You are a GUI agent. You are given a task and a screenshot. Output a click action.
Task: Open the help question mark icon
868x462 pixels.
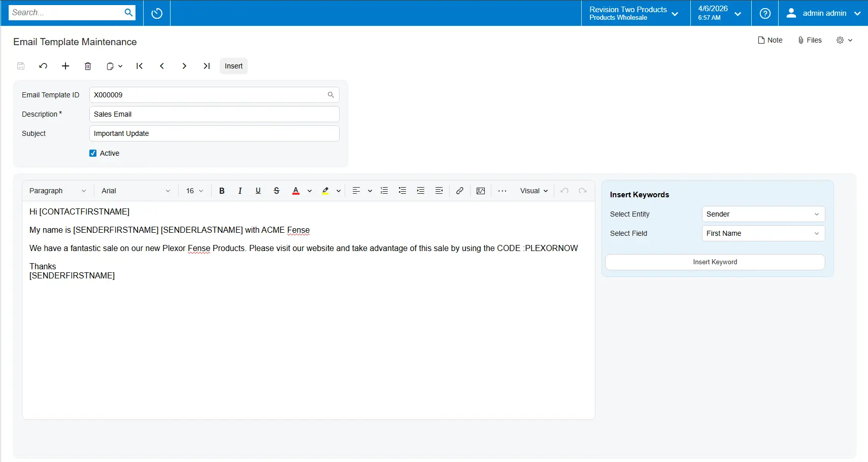click(x=765, y=13)
